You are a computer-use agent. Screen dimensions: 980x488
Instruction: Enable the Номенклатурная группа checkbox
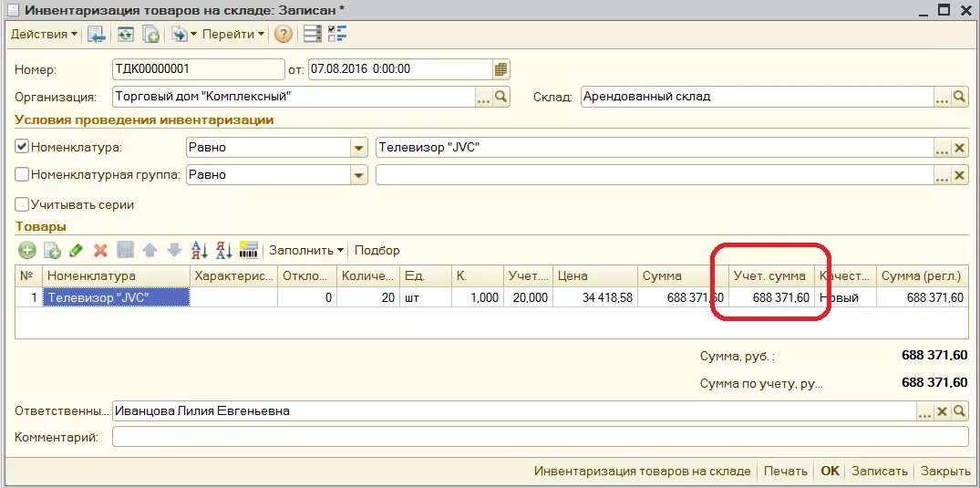(x=22, y=174)
